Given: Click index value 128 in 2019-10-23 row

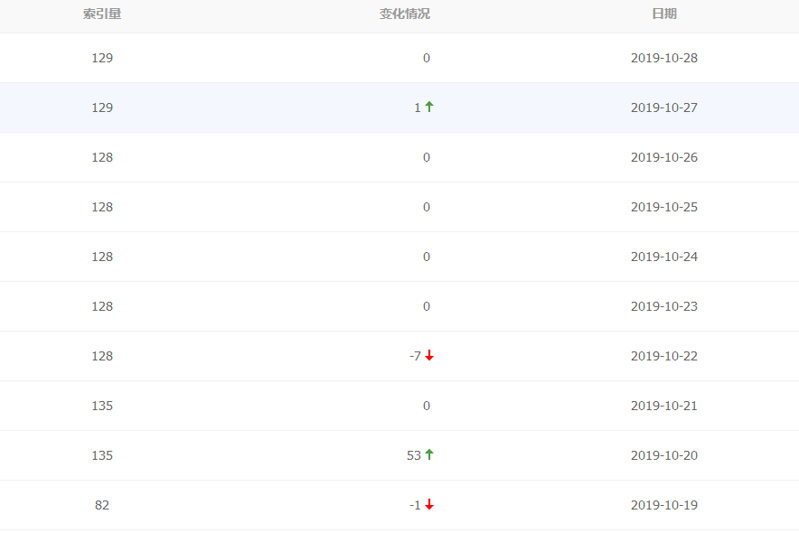Looking at the screenshot, I should tap(102, 306).
